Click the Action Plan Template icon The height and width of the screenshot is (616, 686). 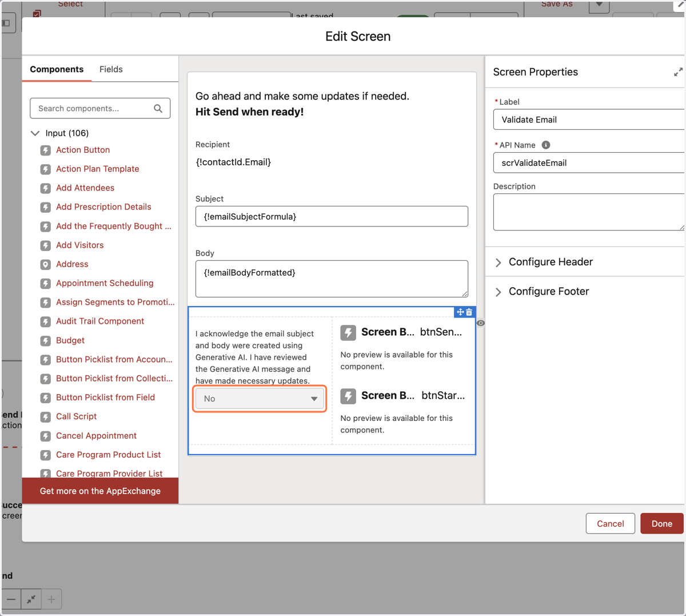click(x=46, y=169)
